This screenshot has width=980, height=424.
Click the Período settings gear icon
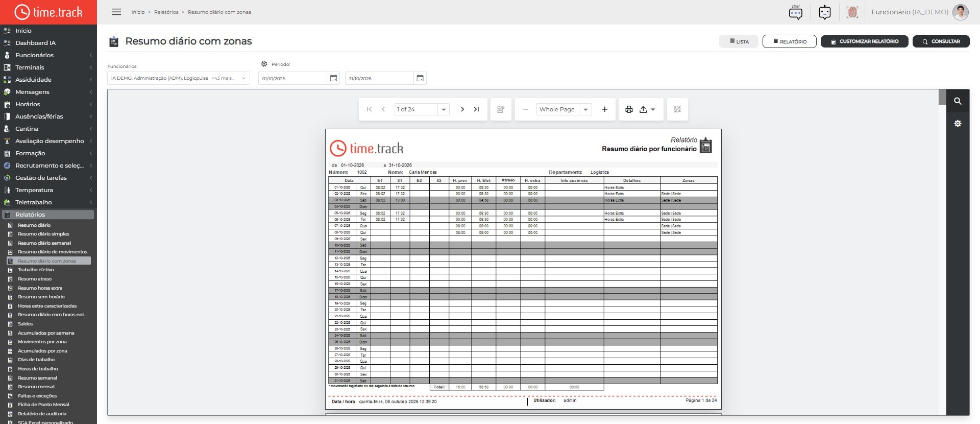pos(264,64)
